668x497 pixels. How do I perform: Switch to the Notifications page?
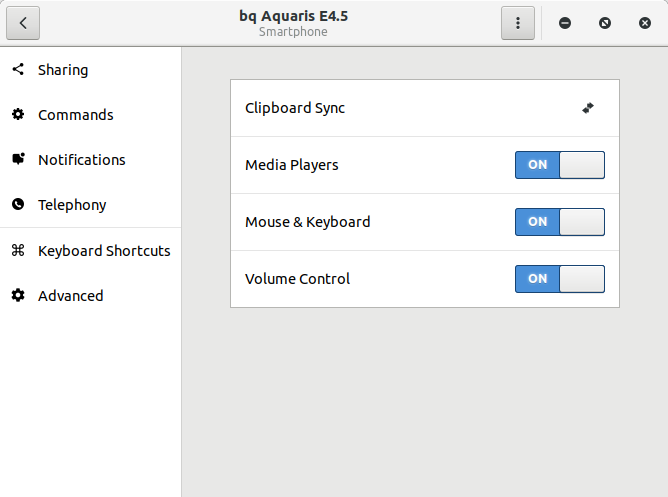pos(82,160)
